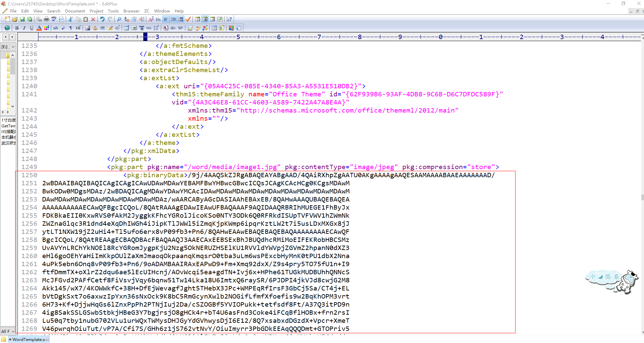This screenshot has width=644, height=343.
Task: Open the color picker palette icon
Action: 47,28
